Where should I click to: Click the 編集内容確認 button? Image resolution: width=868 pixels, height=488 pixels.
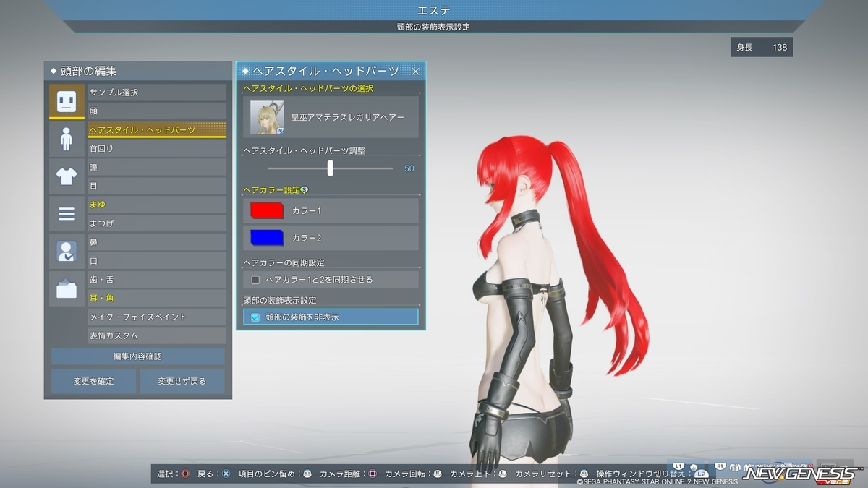[137, 356]
